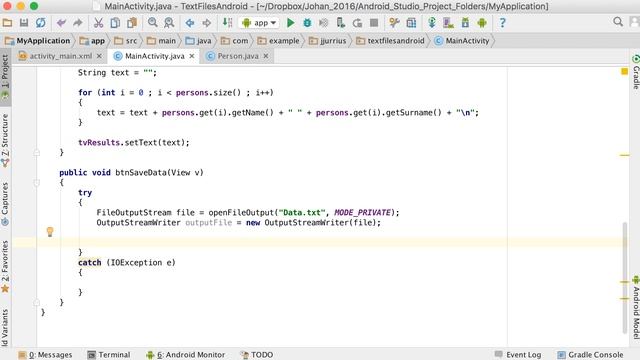This screenshot has height=360, width=640.
Task: Click the Paste clipboard icon
Action: coord(132,23)
